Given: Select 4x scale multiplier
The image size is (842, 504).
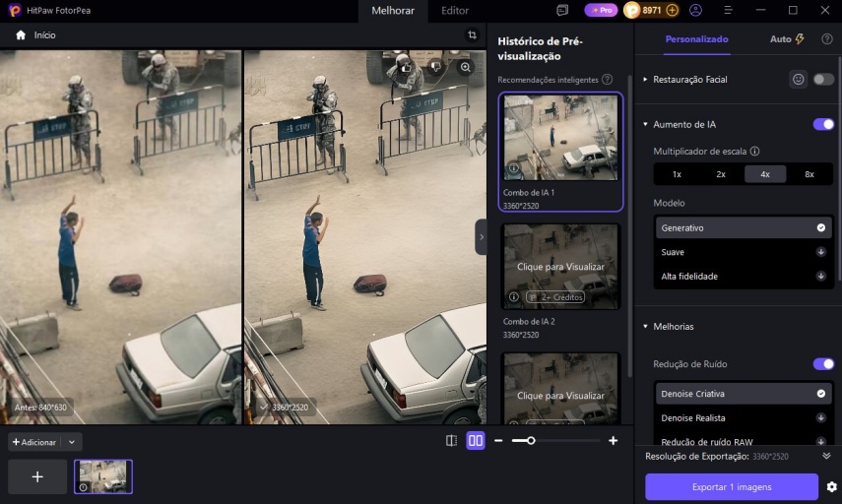Looking at the screenshot, I should 764,174.
